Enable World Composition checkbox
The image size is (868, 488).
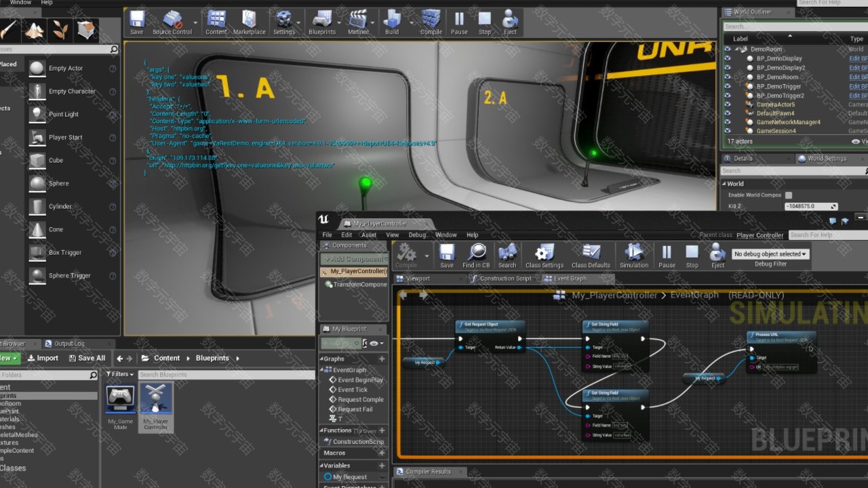point(789,195)
